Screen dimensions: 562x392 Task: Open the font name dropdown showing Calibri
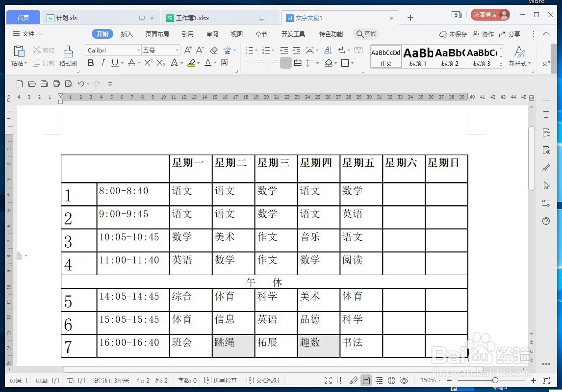point(139,50)
